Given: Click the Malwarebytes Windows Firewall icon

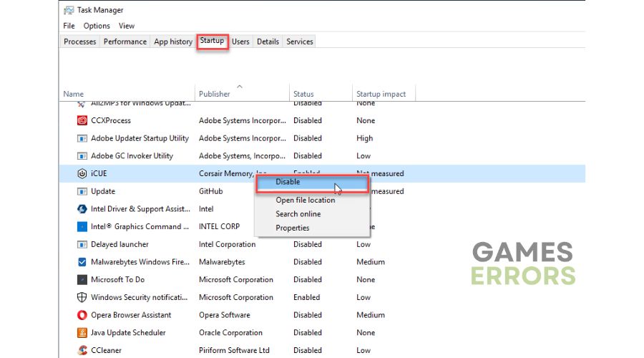Looking at the screenshot, I should point(82,262).
